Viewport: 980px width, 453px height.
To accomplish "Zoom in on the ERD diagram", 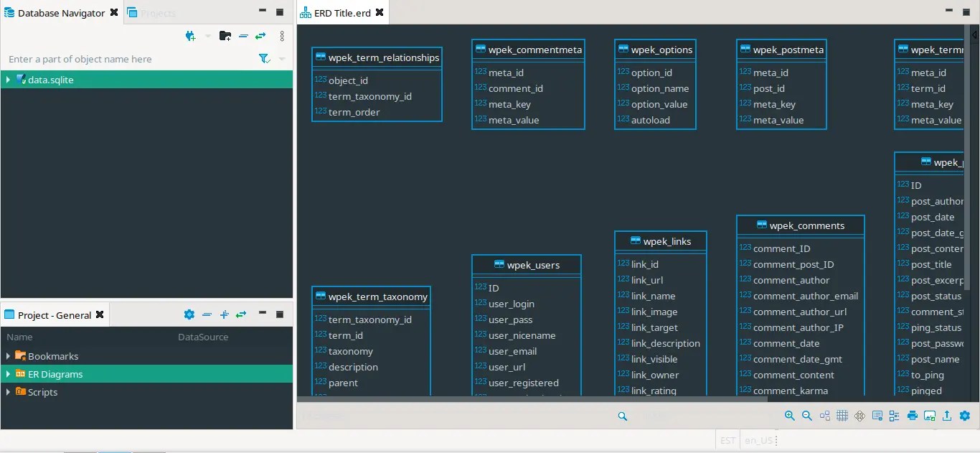I will coord(789,416).
